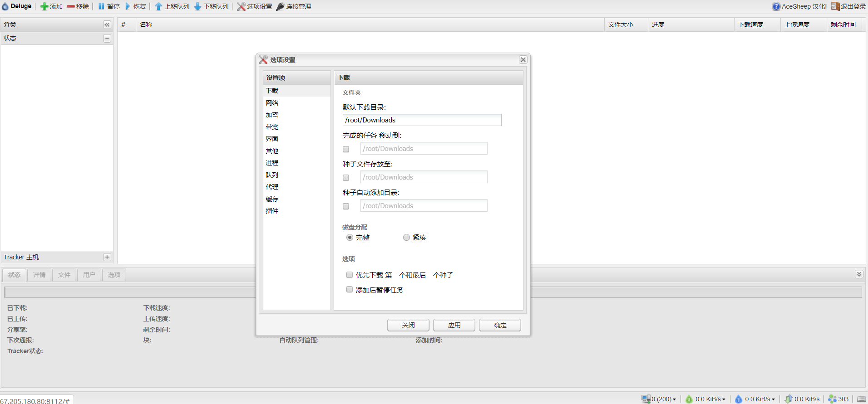
Task: Collapse the 状态 filter section
Action: [107, 38]
